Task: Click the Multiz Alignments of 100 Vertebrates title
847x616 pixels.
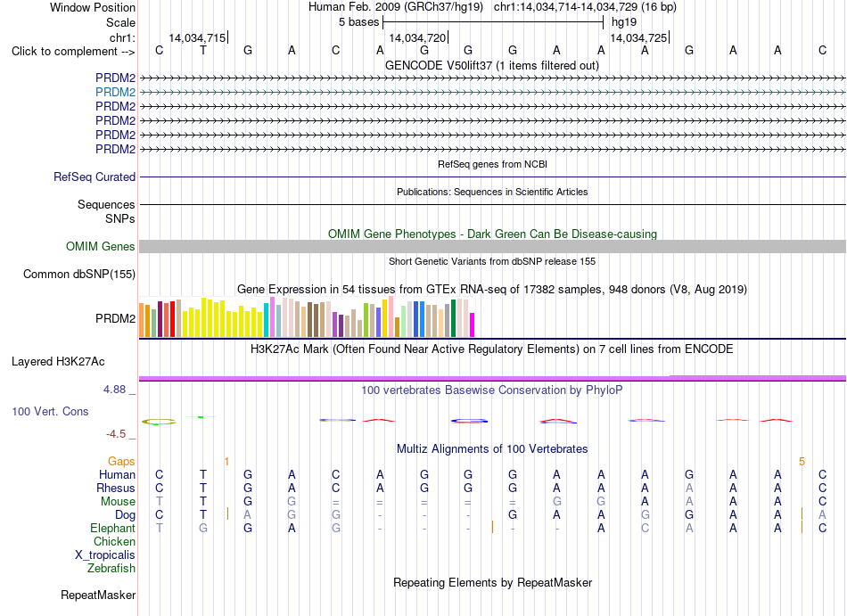Action: click(492, 449)
